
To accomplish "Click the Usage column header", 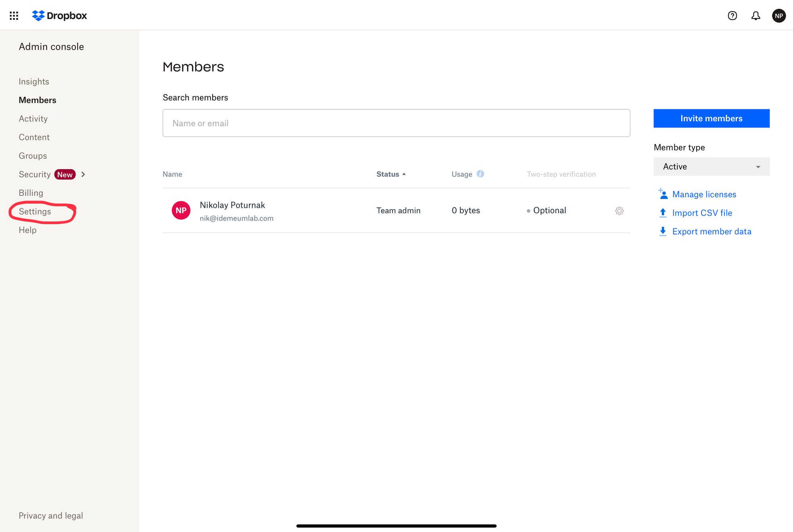I will click(x=462, y=174).
